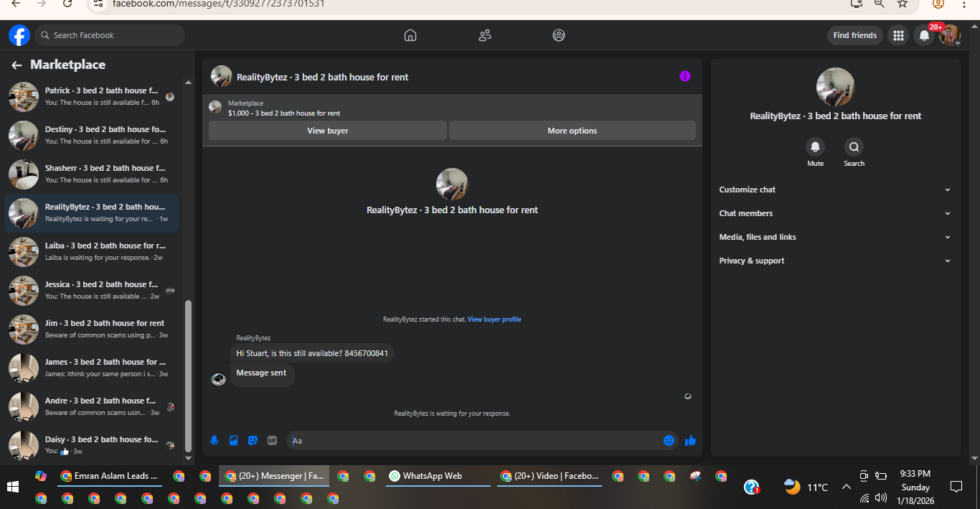The height and width of the screenshot is (509, 980).
Task: Open the Facebook menu grid icon
Action: 897,35
